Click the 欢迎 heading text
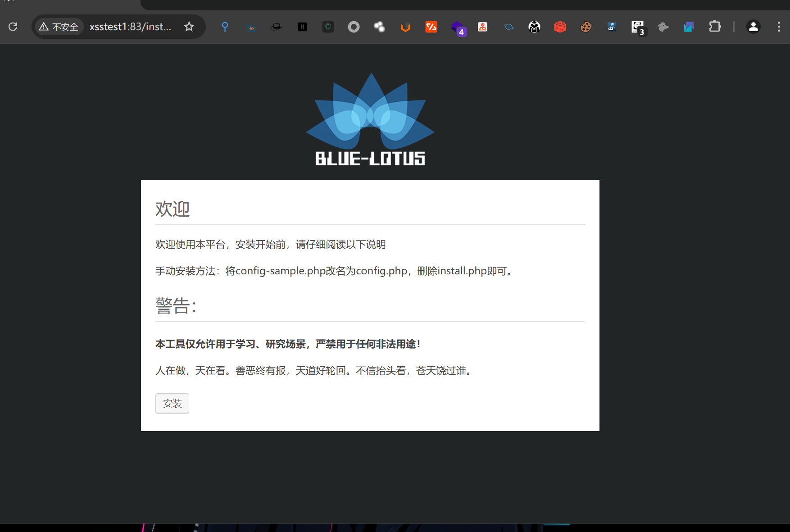The width and height of the screenshot is (790, 532). pos(173,209)
